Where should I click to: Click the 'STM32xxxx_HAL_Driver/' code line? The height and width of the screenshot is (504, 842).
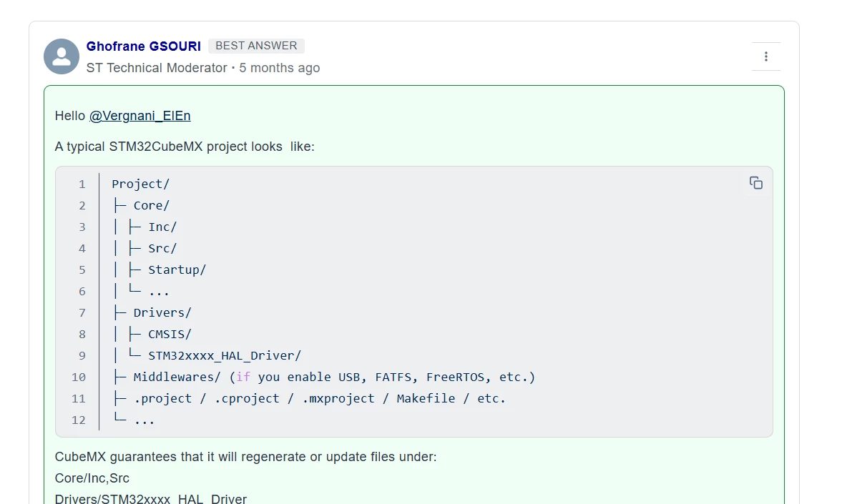(207, 356)
